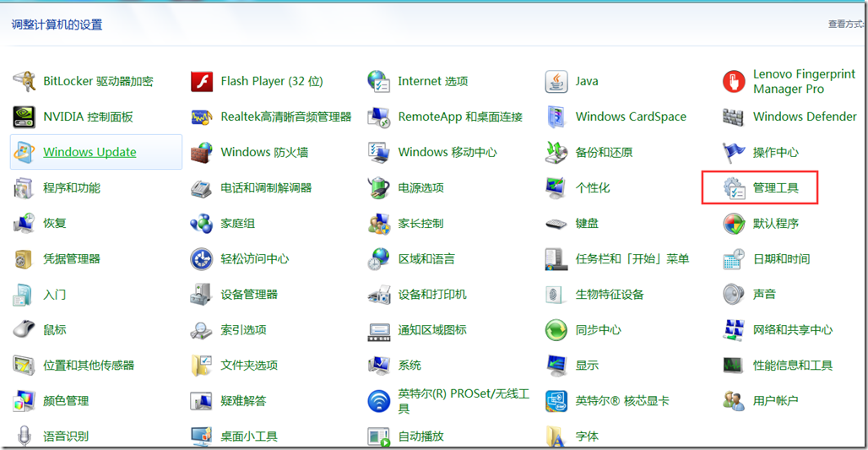
Task: Open 家长控制 icon
Action: [x=378, y=224]
